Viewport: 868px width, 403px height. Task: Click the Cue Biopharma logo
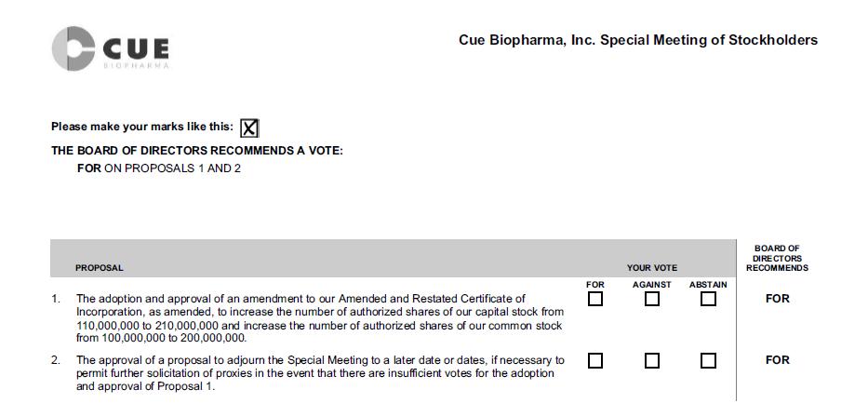[111, 48]
